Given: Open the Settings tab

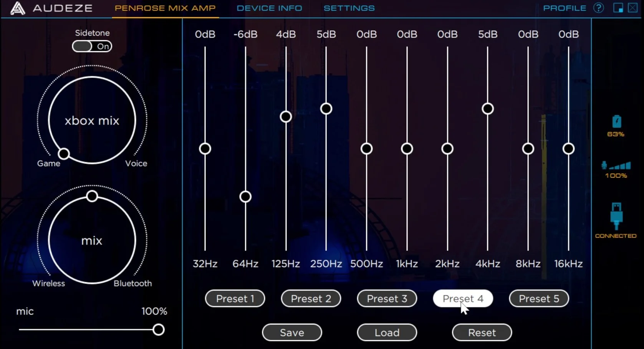Looking at the screenshot, I should (x=349, y=8).
